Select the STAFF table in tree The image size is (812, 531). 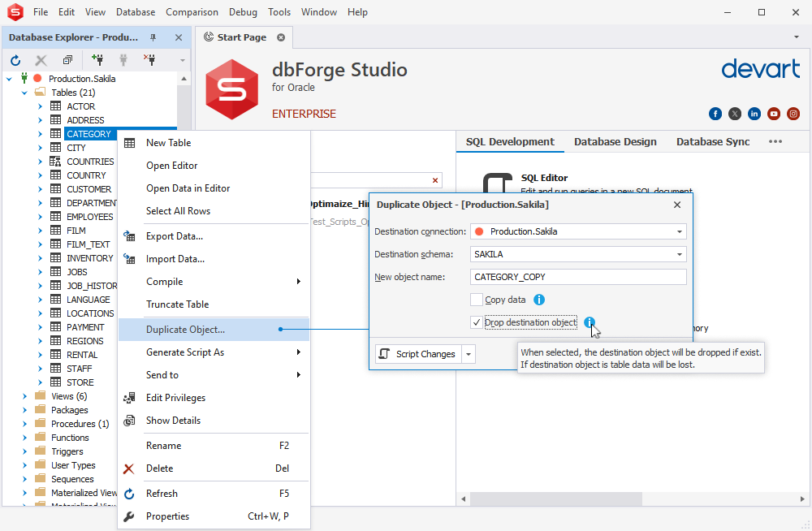pyautogui.click(x=80, y=369)
